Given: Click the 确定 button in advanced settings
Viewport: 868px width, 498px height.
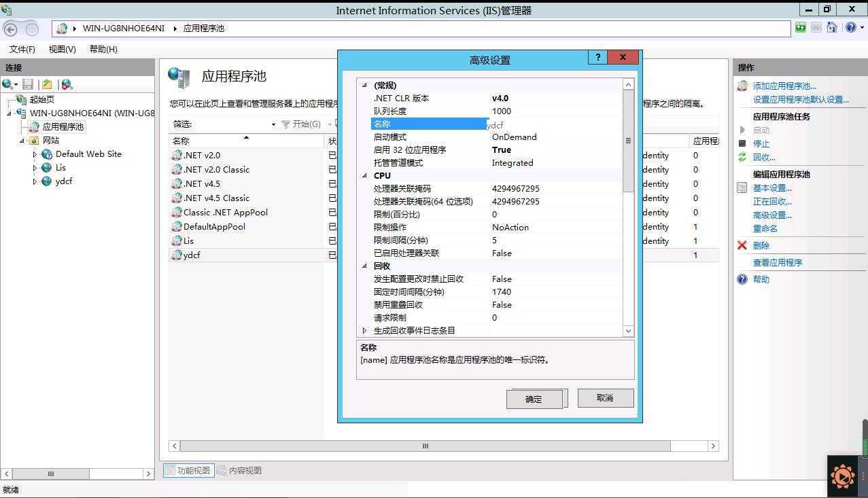Looking at the screenshot, I should point(535,398).
